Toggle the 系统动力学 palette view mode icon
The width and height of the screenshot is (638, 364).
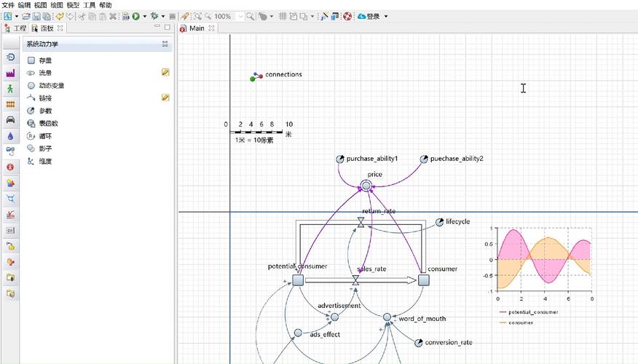[165, 44]
